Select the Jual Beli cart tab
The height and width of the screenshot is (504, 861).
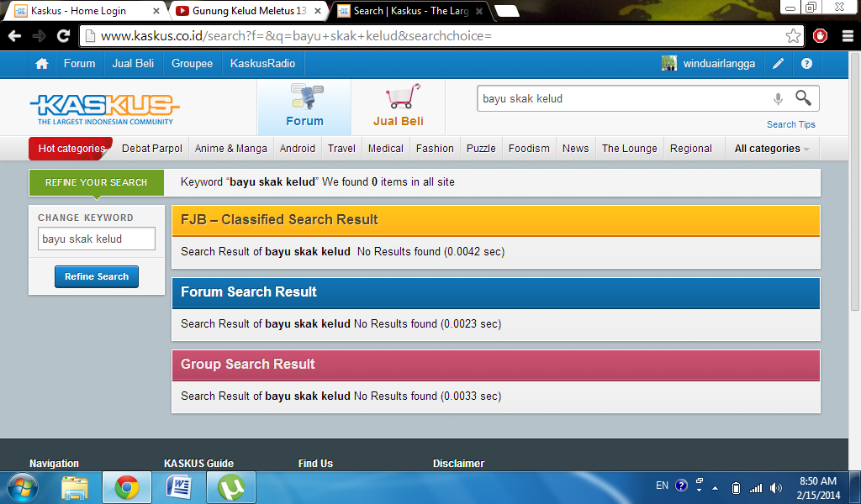pyautogui.click(x=398, y=107)
